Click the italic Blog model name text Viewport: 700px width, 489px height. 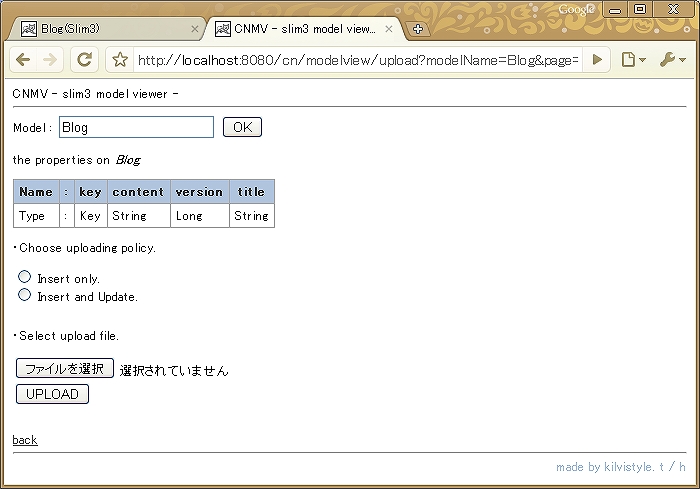pos(129,160)
